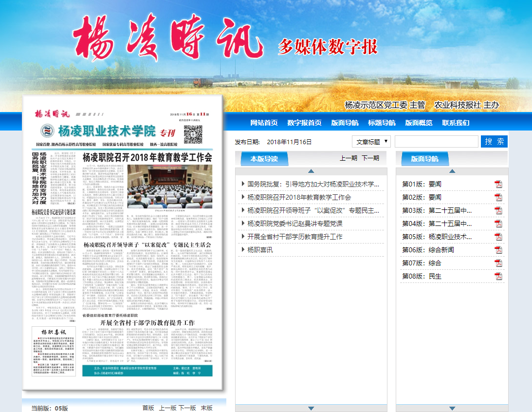
Task: Click up arrow atop 版面导航 panel
Action: (452, 171)
